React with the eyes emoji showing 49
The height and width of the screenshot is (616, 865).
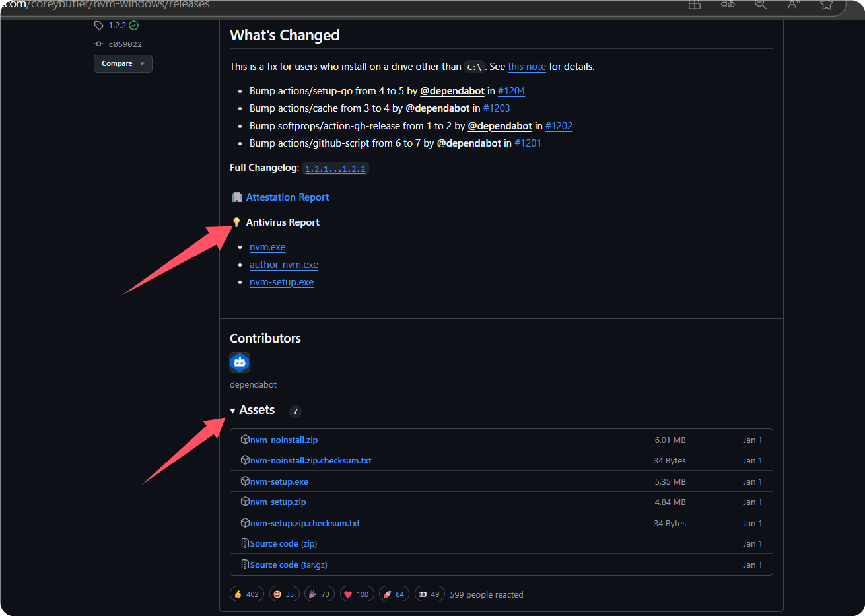pyautogui.click(x=430, y=594)
